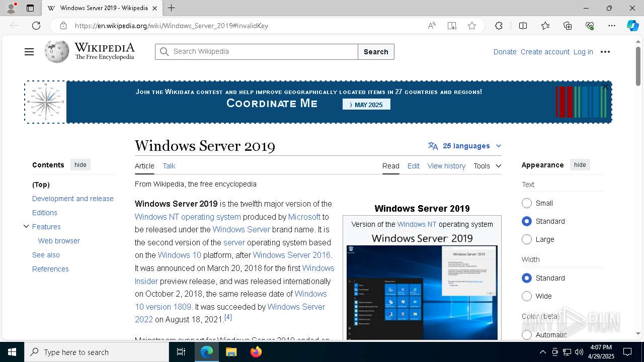Viewport: 644px width, 362px height.
Task: Jump to References section
Action: pyautogui.click(x=50, y=269)
